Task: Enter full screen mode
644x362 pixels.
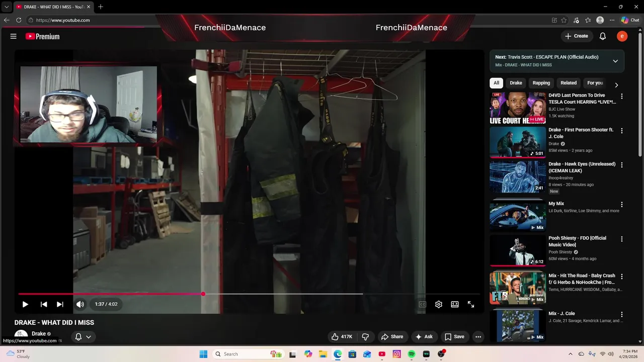Action: point(471,304)
